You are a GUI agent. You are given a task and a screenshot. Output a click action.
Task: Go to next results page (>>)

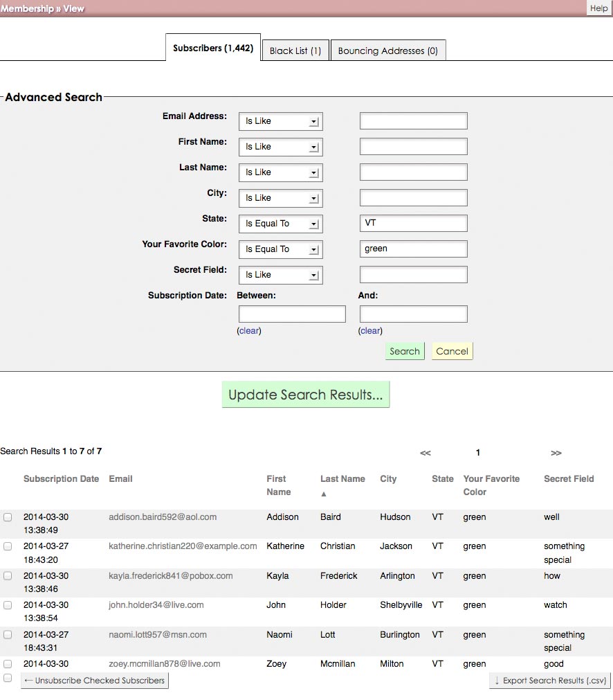point(556,453)
